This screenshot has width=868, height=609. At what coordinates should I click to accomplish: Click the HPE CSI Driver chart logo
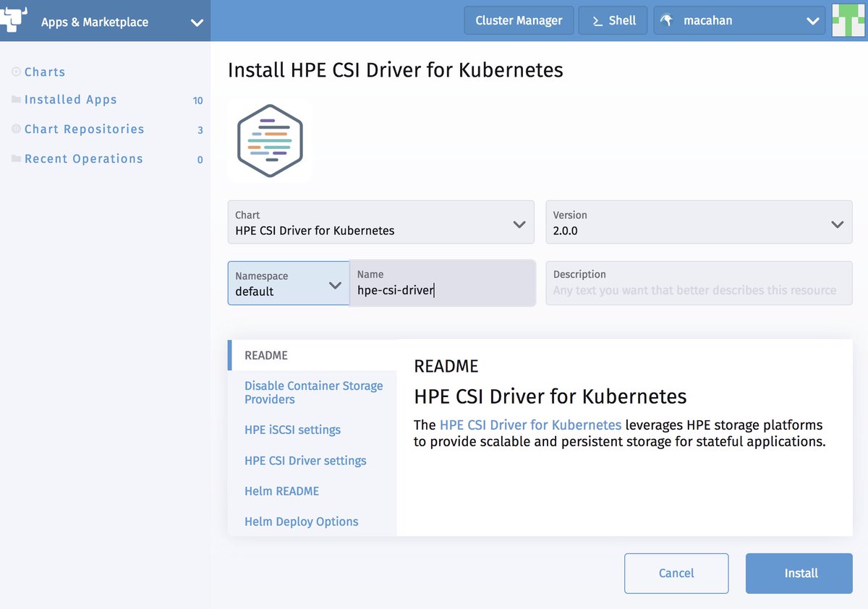coord(270,141)
